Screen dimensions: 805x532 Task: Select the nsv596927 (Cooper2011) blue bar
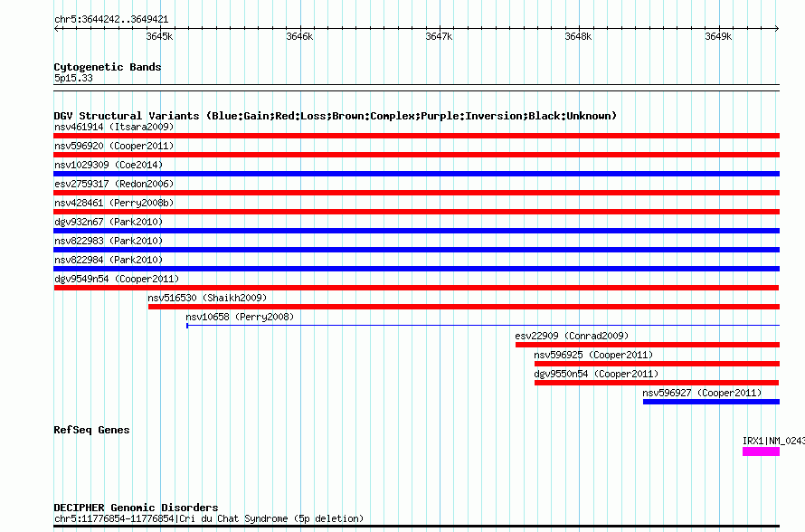(711, 402)
